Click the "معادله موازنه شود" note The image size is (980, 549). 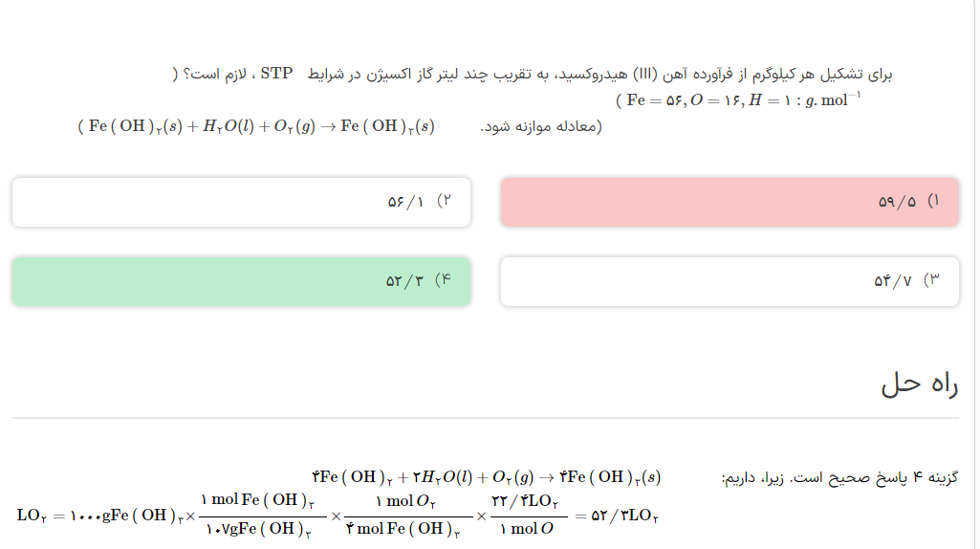pos(541,127)
